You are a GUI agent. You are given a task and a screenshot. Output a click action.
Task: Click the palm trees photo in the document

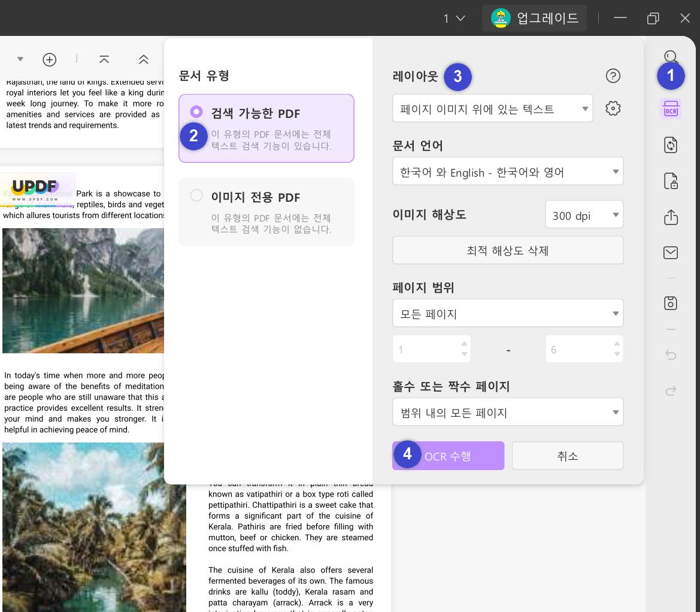point(94,527)
